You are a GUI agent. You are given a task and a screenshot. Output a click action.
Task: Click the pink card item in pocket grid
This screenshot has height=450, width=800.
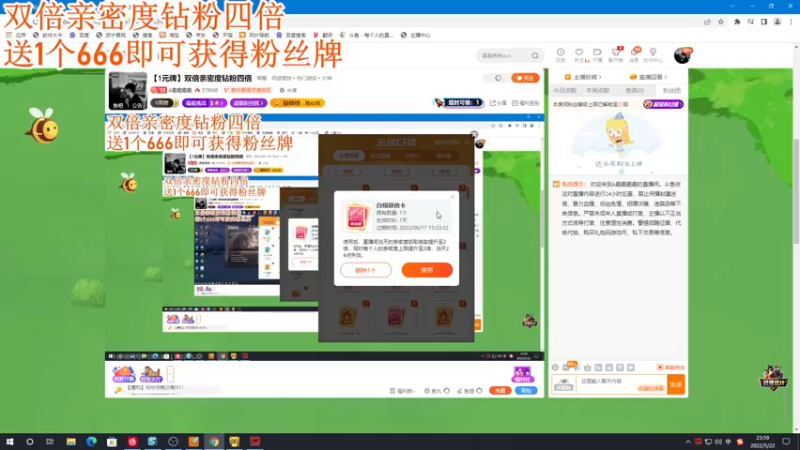(x=395, y=317)
